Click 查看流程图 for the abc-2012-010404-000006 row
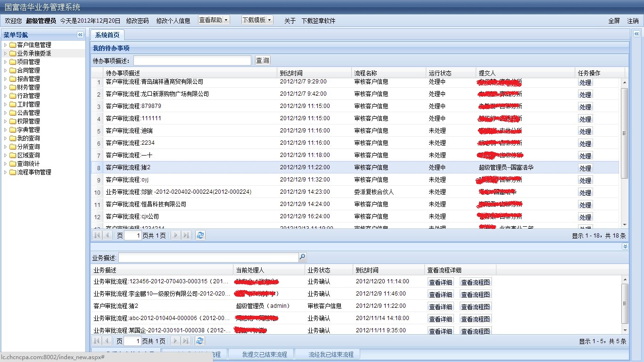Viewport: 644px width, 362px height. point(475,319)
